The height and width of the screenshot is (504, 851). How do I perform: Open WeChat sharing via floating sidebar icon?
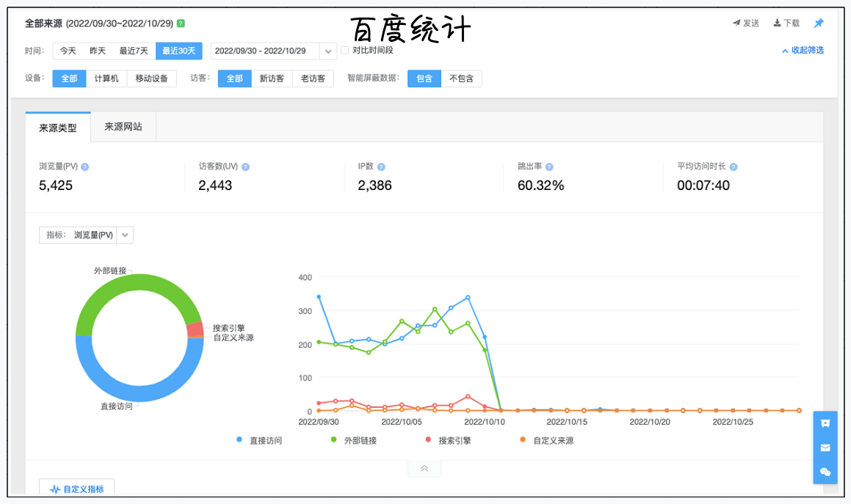(x=825, y=472)
